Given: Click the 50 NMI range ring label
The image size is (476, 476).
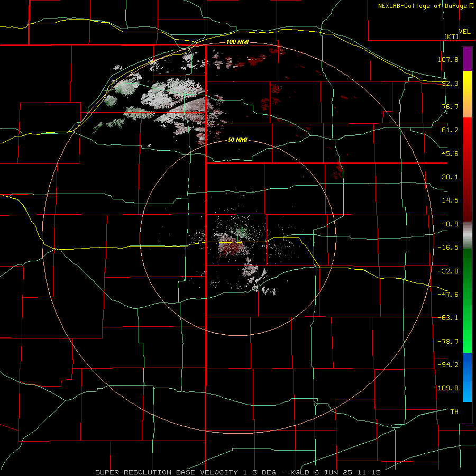Looking at the screenshot, I should pos(237,140).
